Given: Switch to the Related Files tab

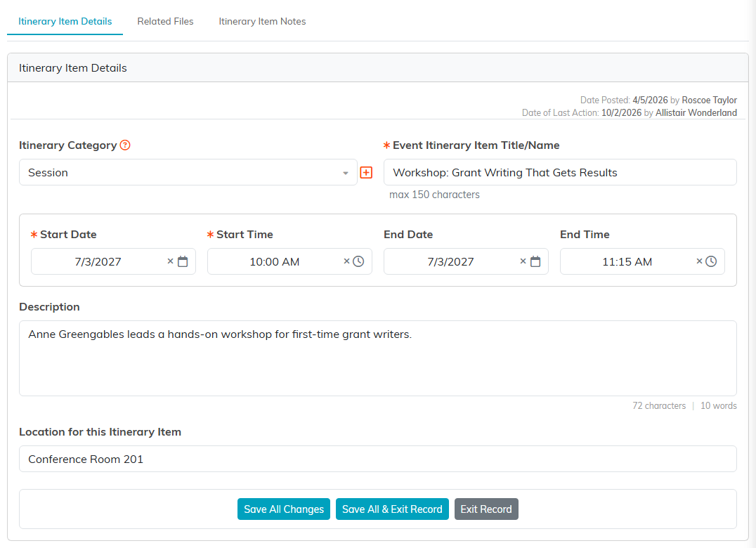Looking at the screenshot, I should [x=165, y=21].
